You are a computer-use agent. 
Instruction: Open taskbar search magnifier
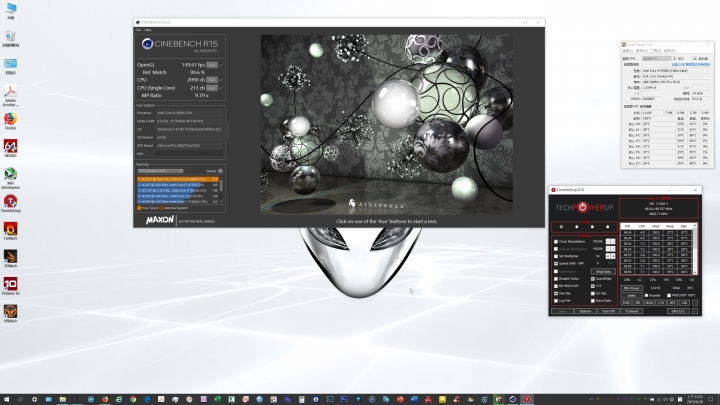[x=20, y=399]
